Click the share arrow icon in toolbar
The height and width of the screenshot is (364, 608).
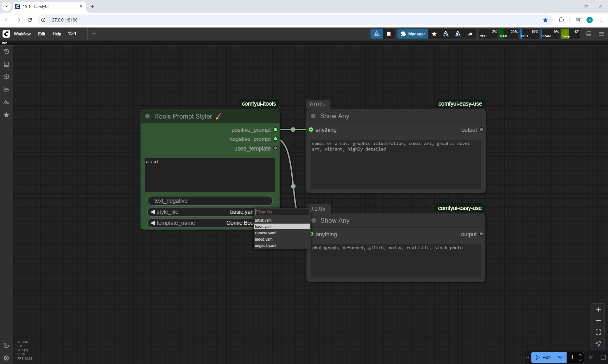click(x=470, y=34)
